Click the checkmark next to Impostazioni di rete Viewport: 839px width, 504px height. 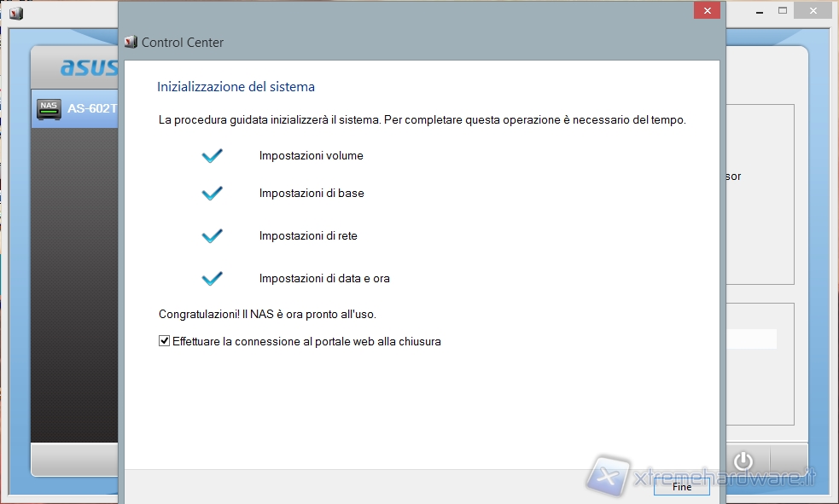pos(212,235)
